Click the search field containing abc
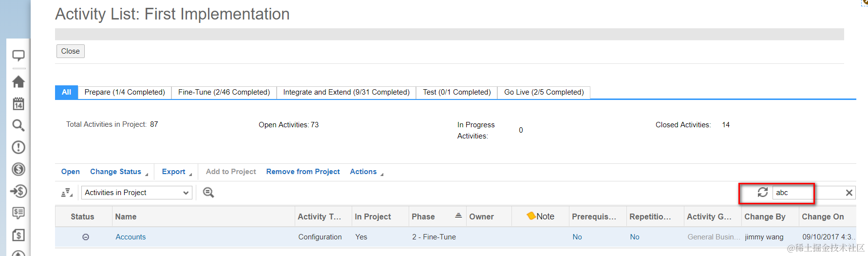Image resolution: width=868 pixels, height=256 pixels. click(x=808, y=193)
